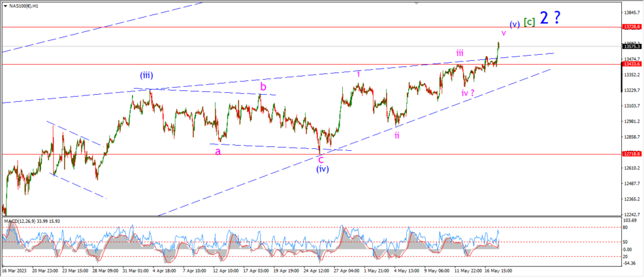The width and height of the screenshot is (644, 277).
Task: Select the large blue '2 ?' label
Action: [550, 18]
